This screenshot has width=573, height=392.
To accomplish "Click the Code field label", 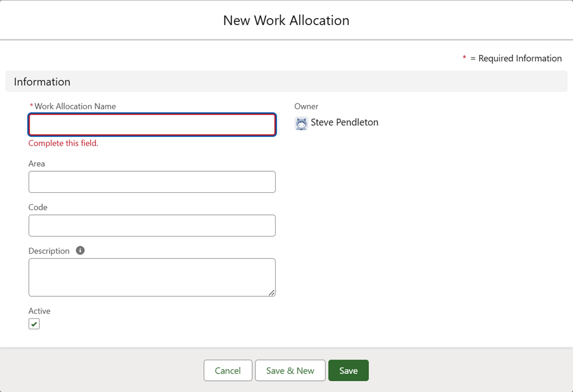I will pos(38,207).
